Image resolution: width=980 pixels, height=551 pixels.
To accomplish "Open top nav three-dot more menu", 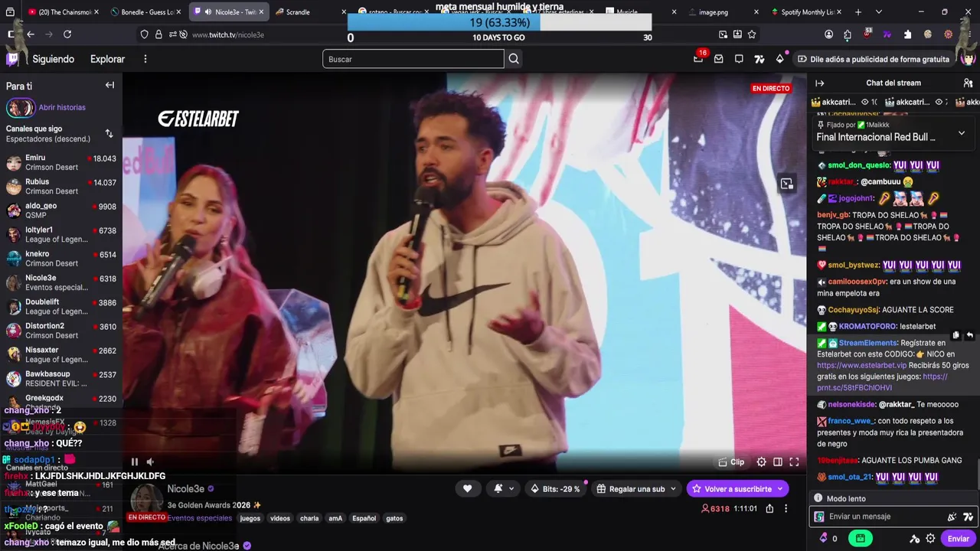I will [145, 59].
